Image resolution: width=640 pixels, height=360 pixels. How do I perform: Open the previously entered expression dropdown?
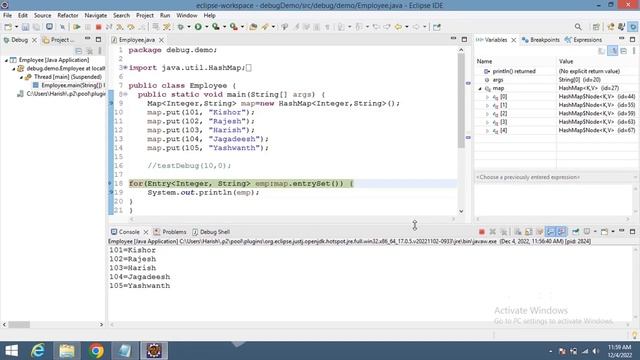point(636,178)
